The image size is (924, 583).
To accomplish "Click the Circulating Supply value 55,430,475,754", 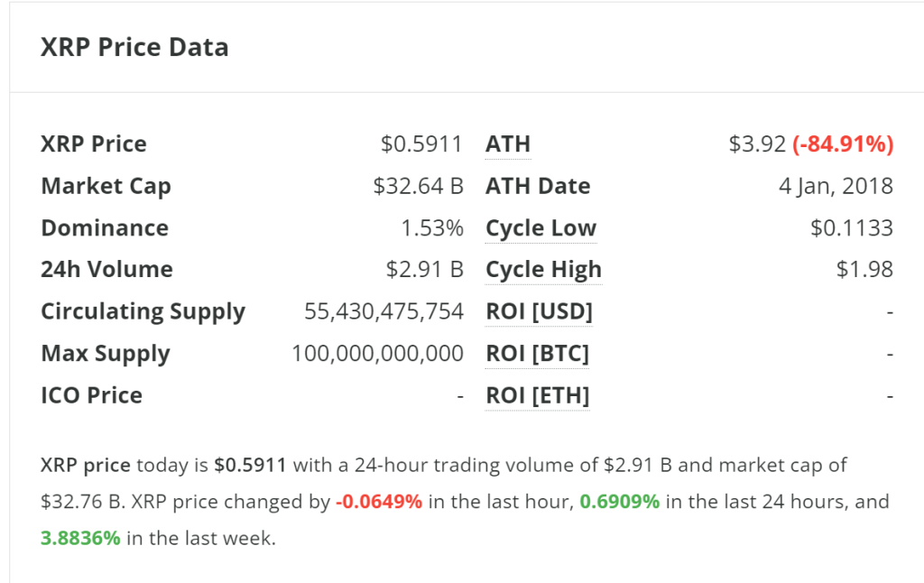I will [x=383, y=312].
